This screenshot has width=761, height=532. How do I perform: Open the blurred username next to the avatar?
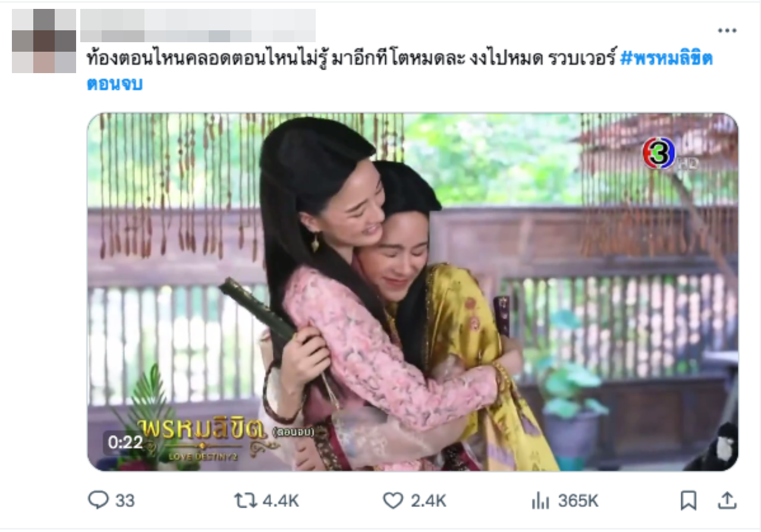click(198, 26)
